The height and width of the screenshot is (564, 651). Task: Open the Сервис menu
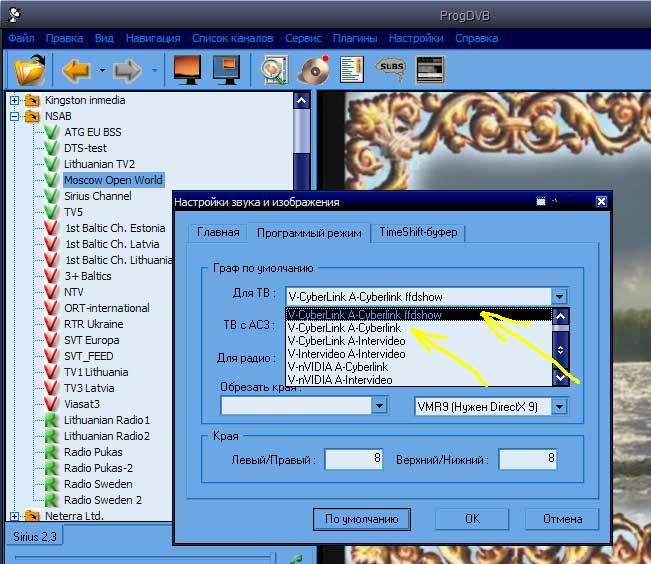coord(303,38)
